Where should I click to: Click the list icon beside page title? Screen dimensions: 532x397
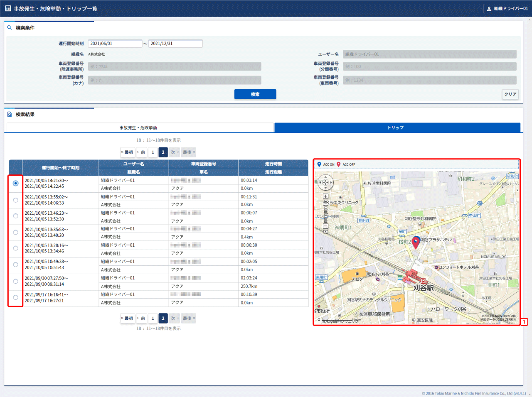point(8,8)
